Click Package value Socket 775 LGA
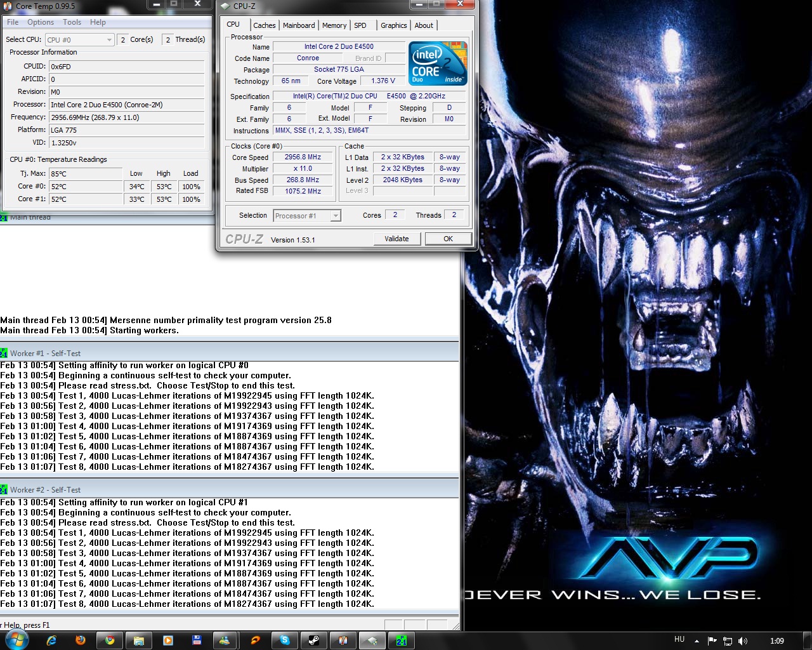Screen dimensions: 812x650 (x=339, y=69)
